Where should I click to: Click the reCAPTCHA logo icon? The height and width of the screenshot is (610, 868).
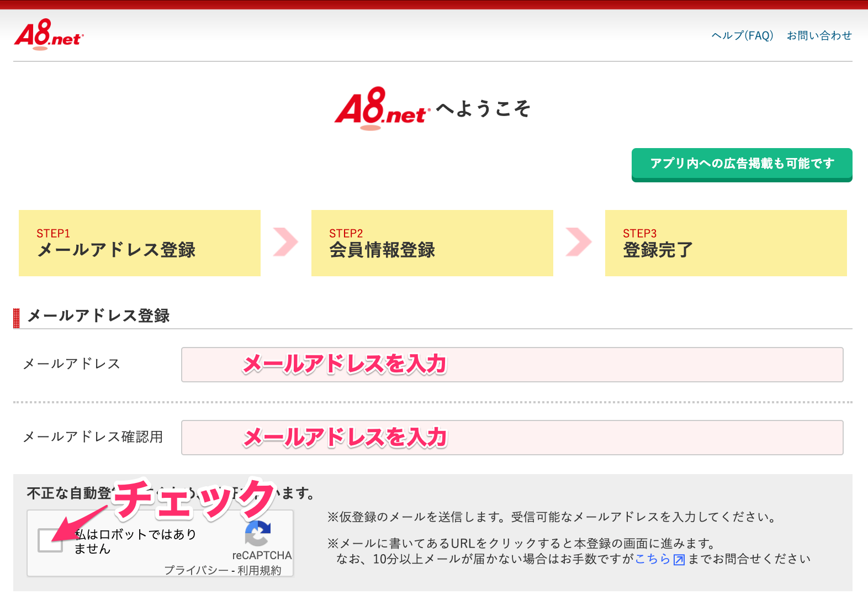(257, 533)
